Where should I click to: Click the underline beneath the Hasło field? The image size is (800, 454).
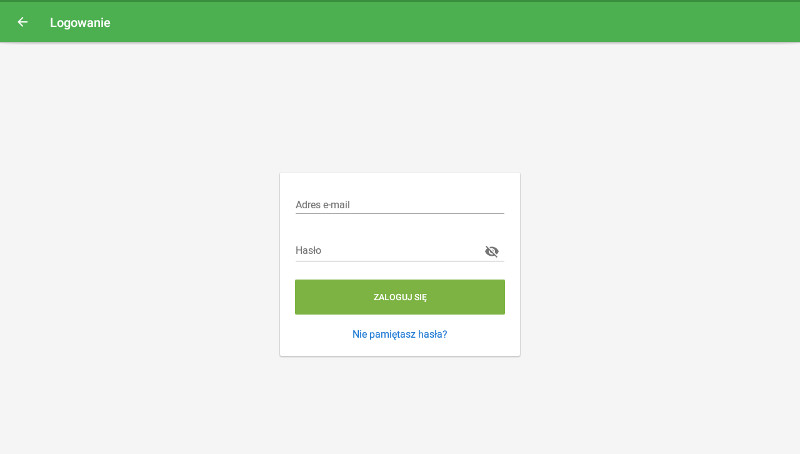pyautogui.click(x=399, y=261)
